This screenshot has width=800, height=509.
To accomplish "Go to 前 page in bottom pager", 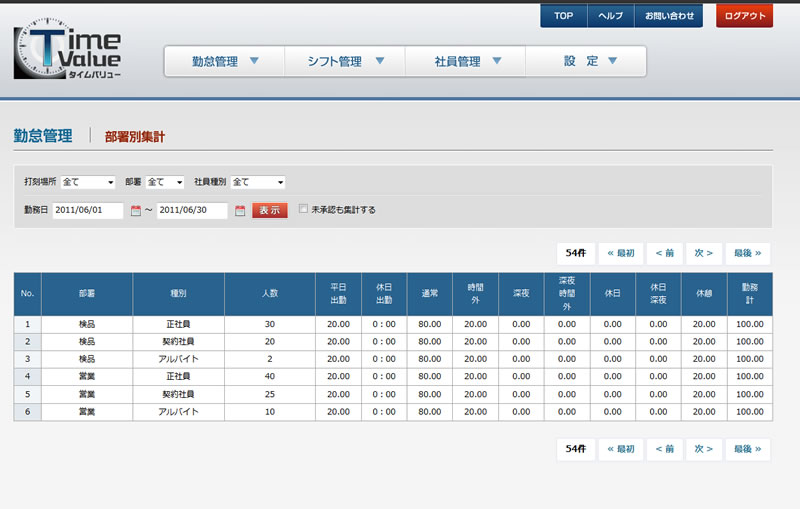I will (x=665, y=449).
